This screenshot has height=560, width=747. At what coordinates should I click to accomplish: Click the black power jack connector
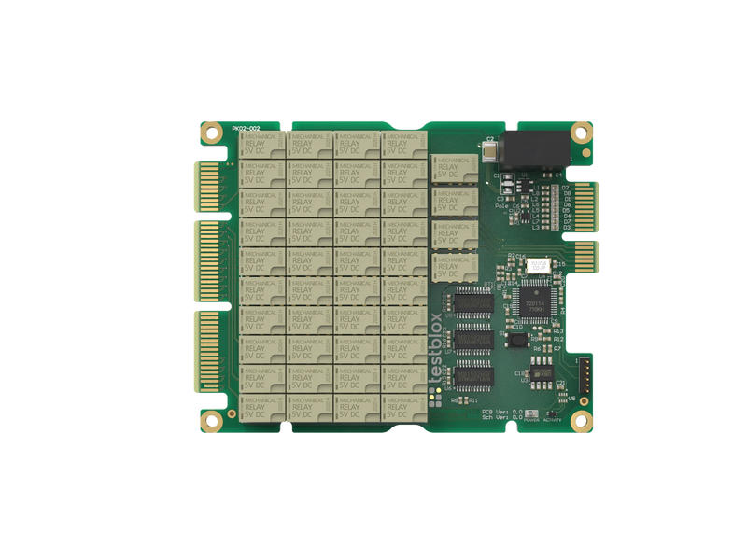pyautogui.click(x=534, y=150)
